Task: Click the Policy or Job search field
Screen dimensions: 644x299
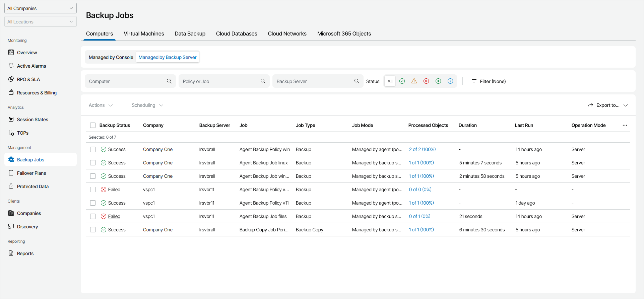Action: (219, 81)
